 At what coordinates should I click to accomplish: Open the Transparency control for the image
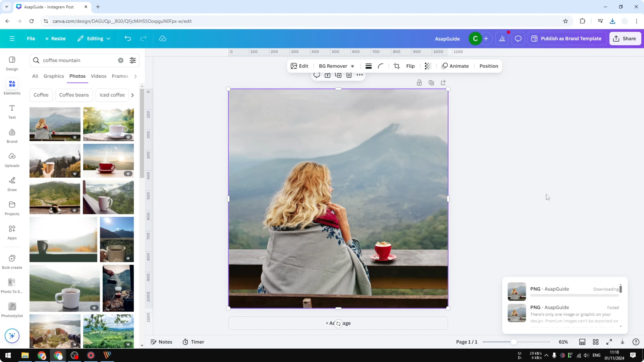tap(428, 66)
